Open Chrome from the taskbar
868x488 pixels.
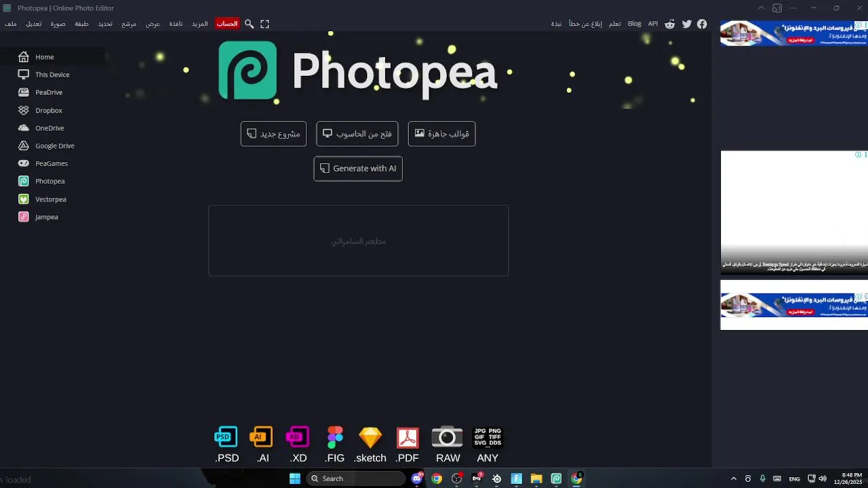[x=437, y=479]
